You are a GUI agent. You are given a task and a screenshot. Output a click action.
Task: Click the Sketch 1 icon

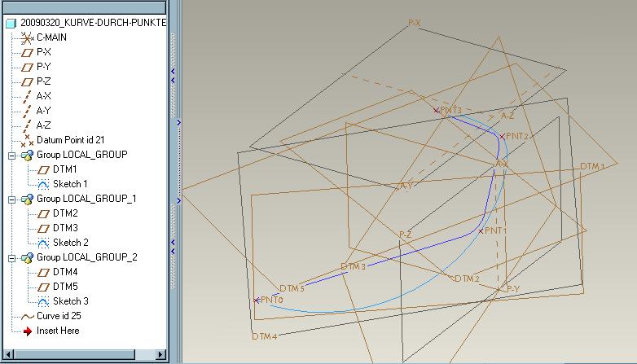(x=43, y=184)
